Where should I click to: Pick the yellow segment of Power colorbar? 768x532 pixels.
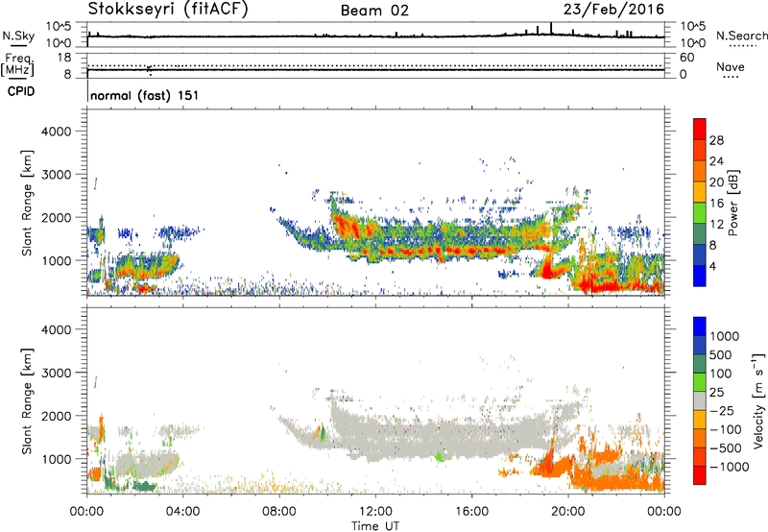click(700, 192)
